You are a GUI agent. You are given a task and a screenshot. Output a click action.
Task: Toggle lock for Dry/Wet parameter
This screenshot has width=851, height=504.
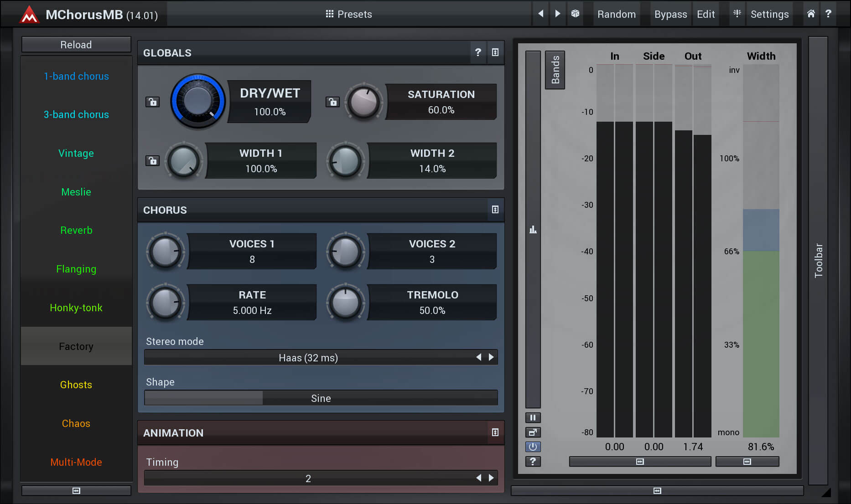click(152, 102)
